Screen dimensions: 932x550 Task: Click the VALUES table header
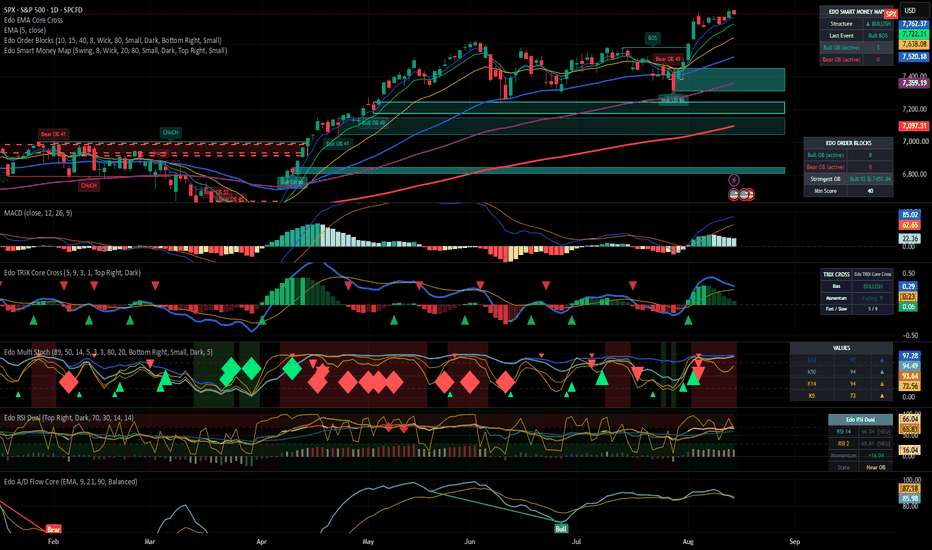click(841, 348)
